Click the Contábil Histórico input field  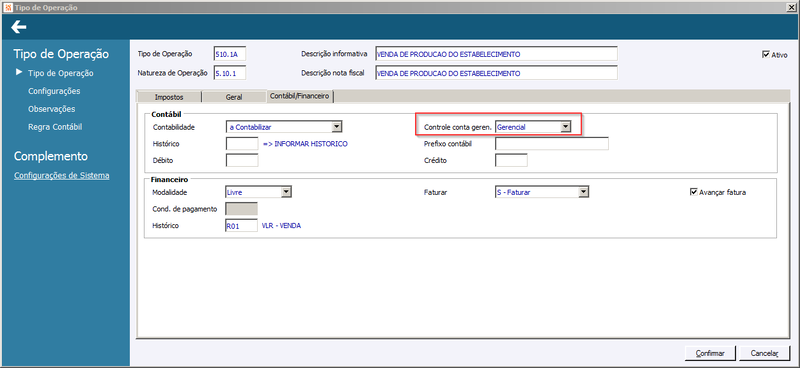[242, 144]
